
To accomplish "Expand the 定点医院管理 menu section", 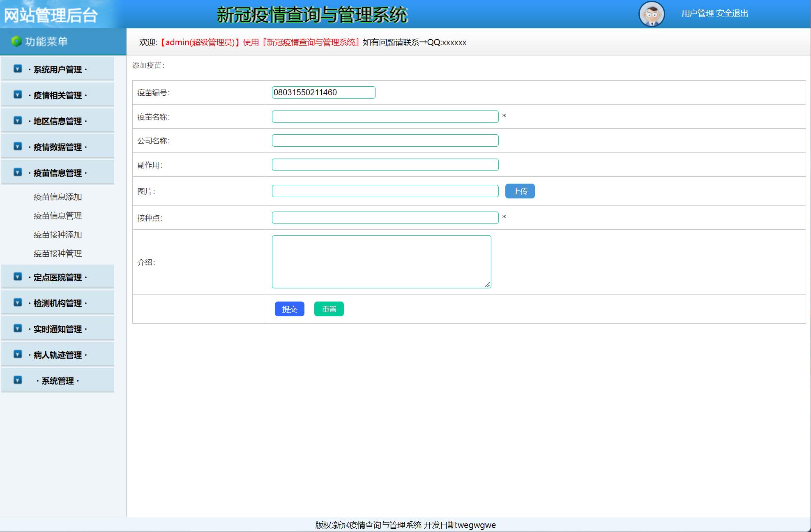I will [58, 277].
